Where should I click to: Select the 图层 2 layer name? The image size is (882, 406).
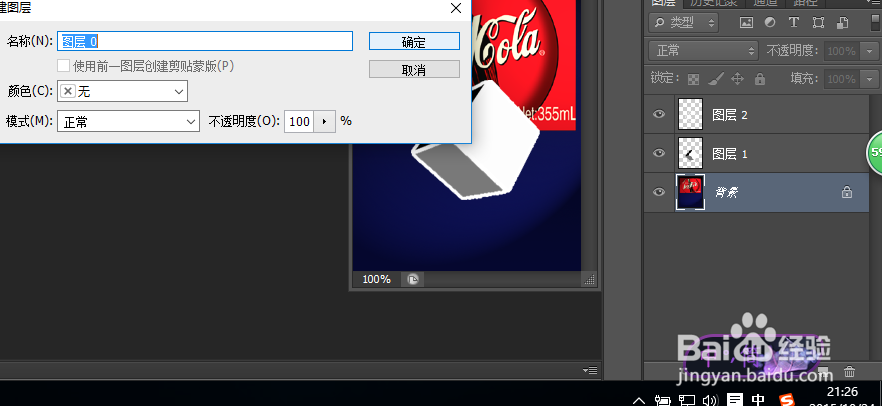coord(730,115)
